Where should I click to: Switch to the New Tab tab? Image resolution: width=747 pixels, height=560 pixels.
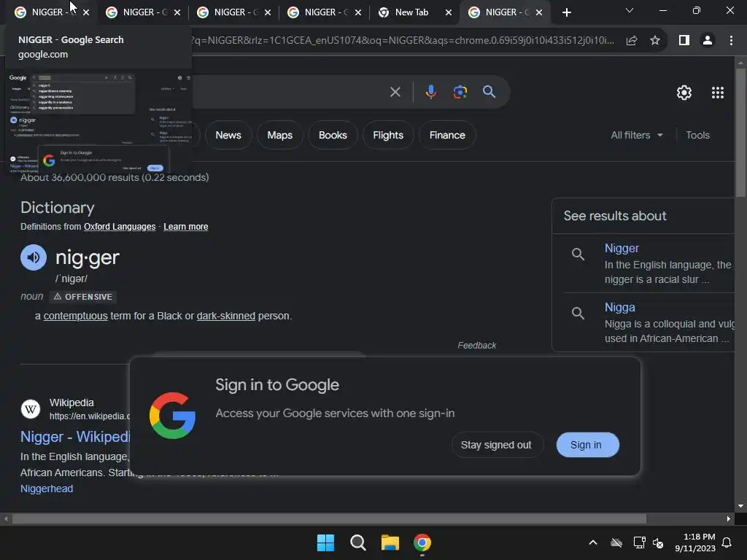[x=411, y=12]
